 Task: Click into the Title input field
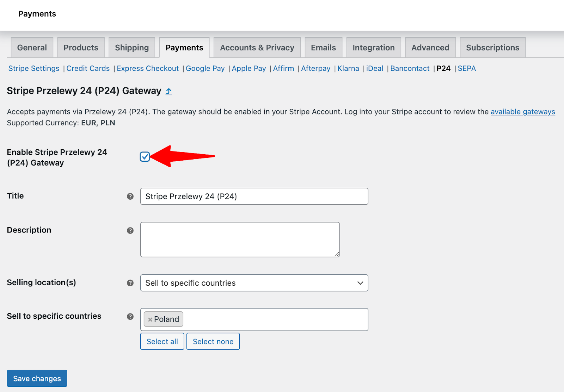254,196
